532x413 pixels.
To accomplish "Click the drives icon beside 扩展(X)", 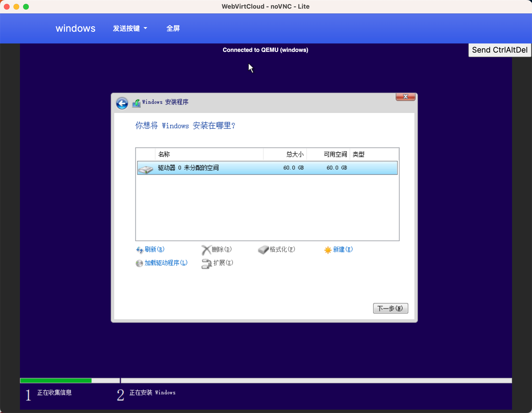I will pyautogui.click(x=207, y=264).
